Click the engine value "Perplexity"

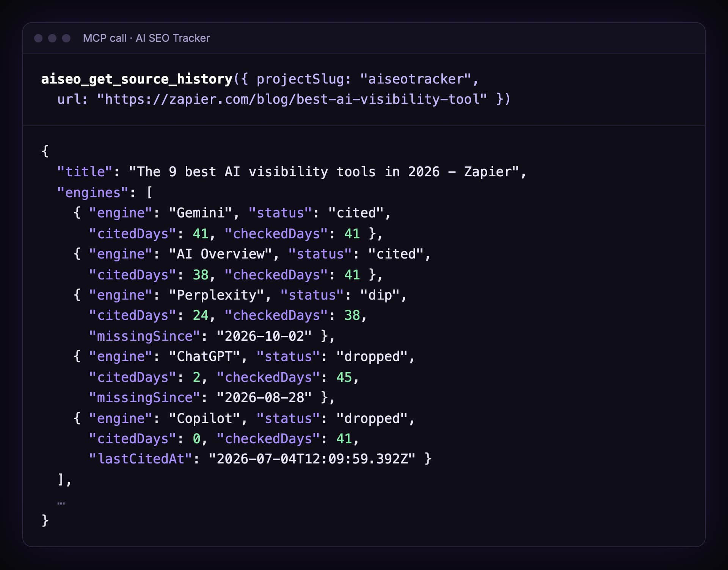(216, 295)
